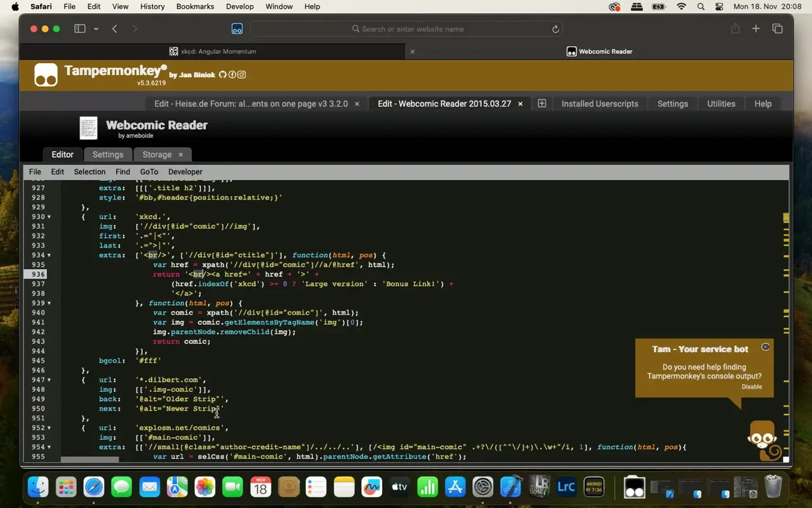812x508 pixels.
Task: Collapse code fold arrow at line 930
Action: (x=49, y=217)
